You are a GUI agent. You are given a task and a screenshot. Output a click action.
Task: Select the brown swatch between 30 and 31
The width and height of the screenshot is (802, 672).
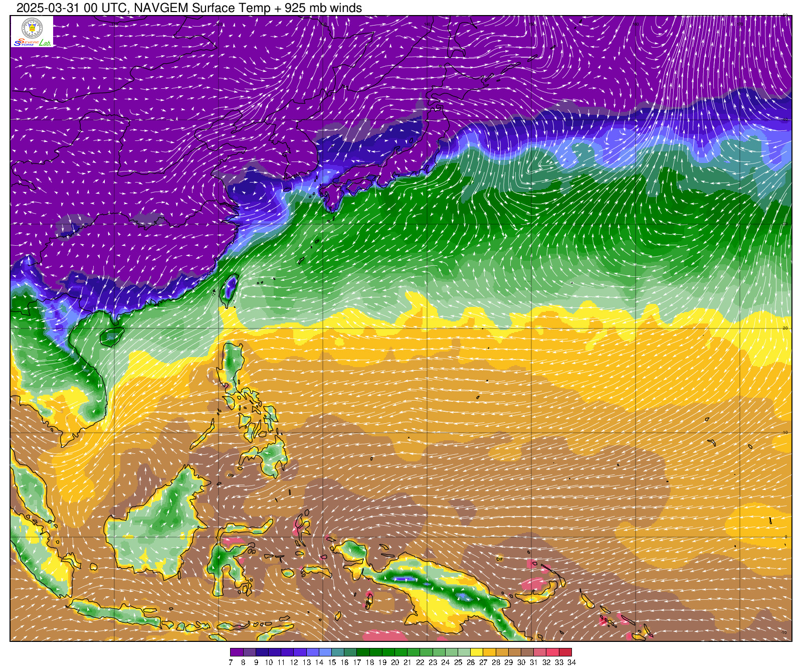527,652
